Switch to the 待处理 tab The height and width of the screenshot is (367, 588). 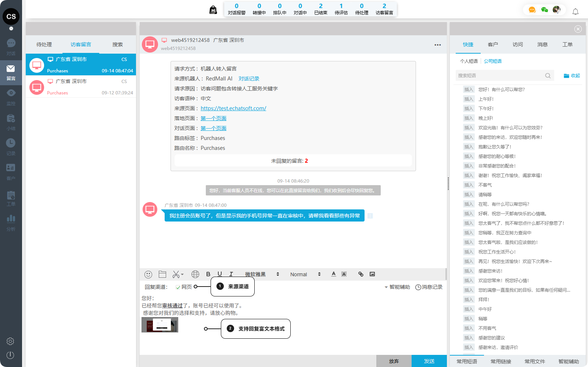[44, 44]
